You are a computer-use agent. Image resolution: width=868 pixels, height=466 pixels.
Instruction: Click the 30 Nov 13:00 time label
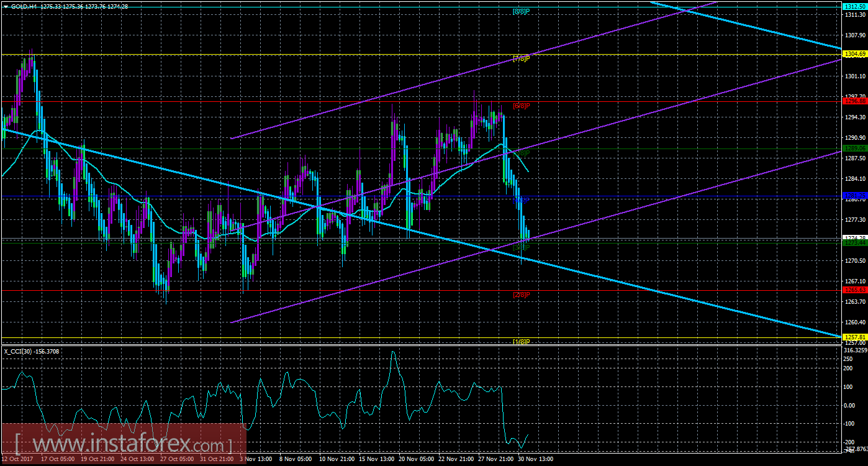[x=535, y=460]
